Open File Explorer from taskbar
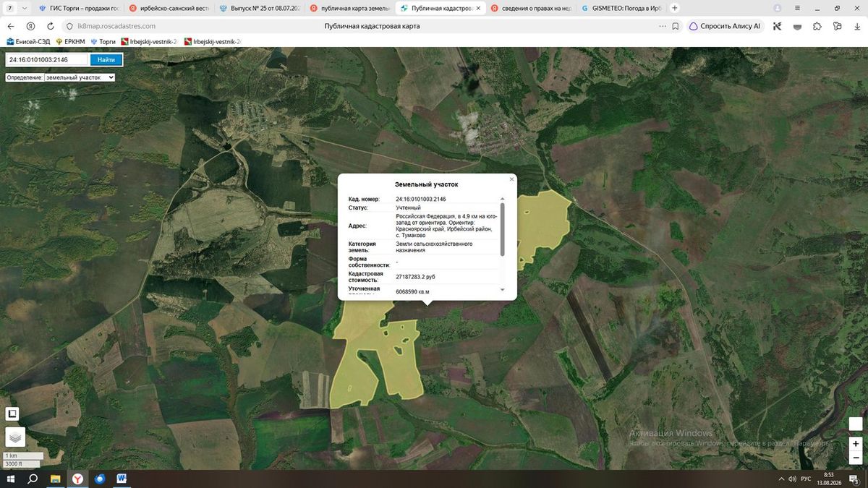The width and height of the screenshot is (868, 488). coord(55,479)
